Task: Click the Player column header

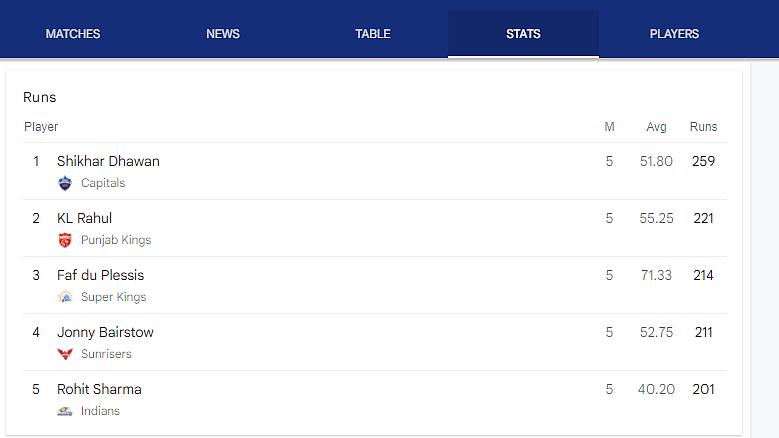Action: point(41,127)
